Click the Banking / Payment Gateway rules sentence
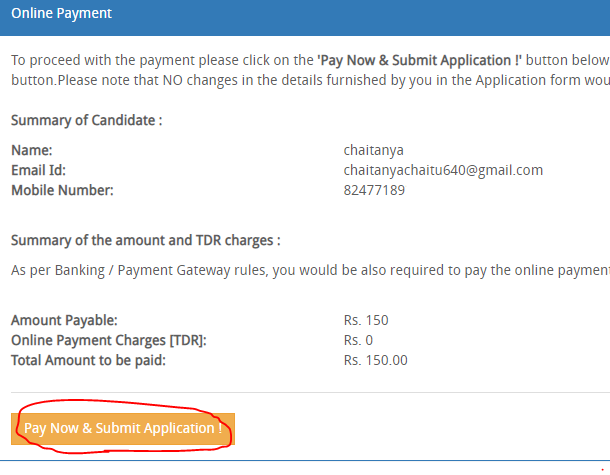 click(x=310, y=270)
